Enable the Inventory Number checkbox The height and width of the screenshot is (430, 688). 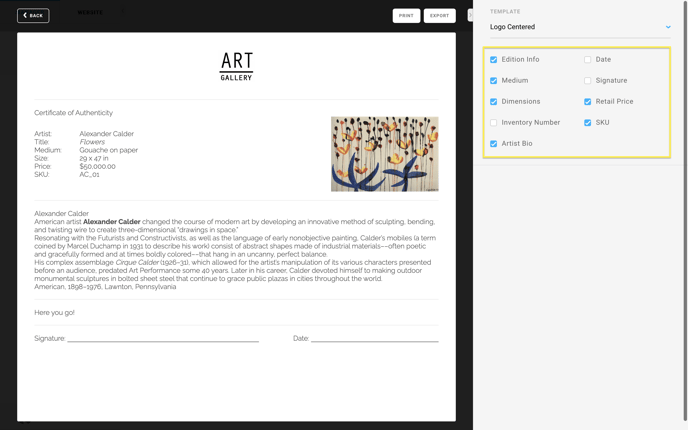point(494,123)
